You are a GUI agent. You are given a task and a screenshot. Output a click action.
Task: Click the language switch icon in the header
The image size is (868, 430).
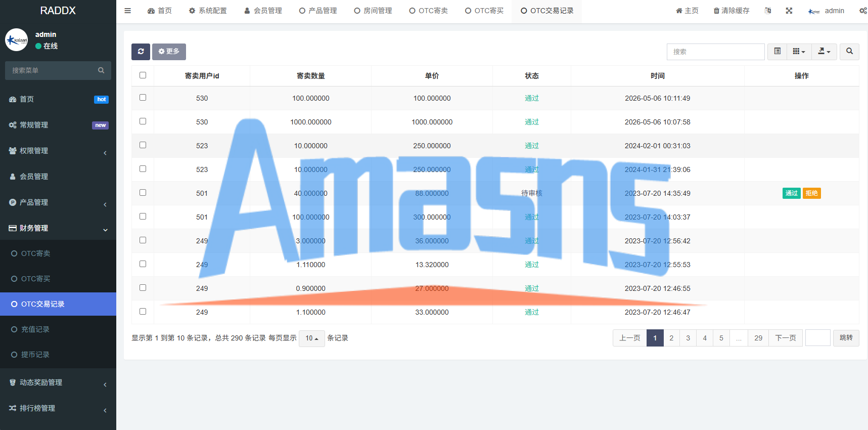pyautogui.click(x=768, y=11)
